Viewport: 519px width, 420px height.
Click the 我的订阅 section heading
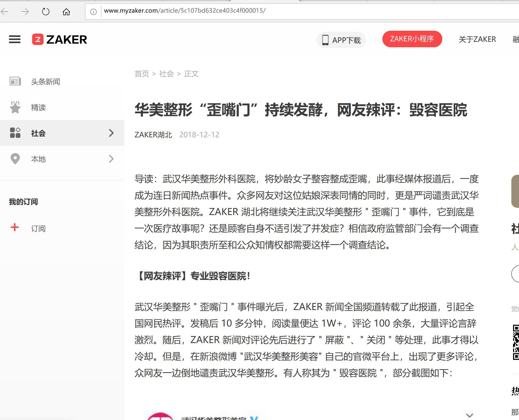23,202
